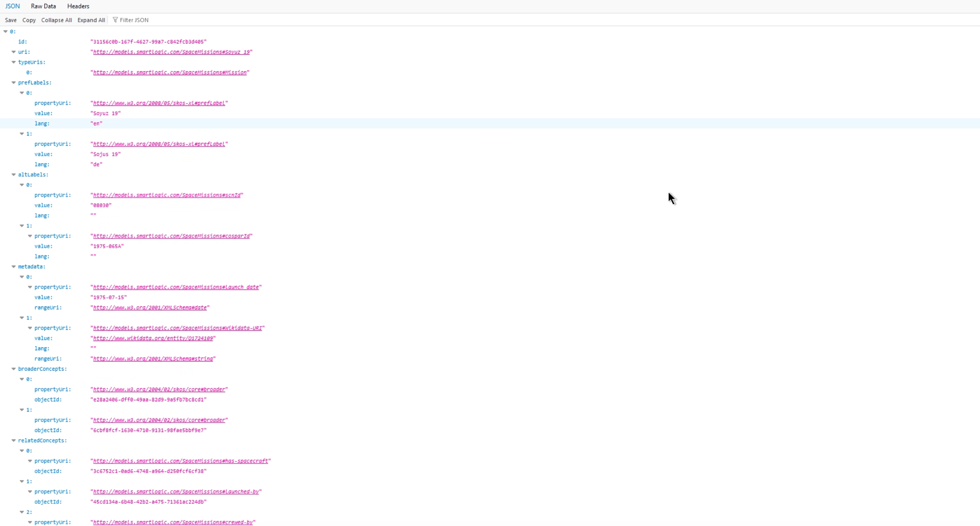Open the SpaceMissions#Soyuz_19 uri link

coord(171,52)
